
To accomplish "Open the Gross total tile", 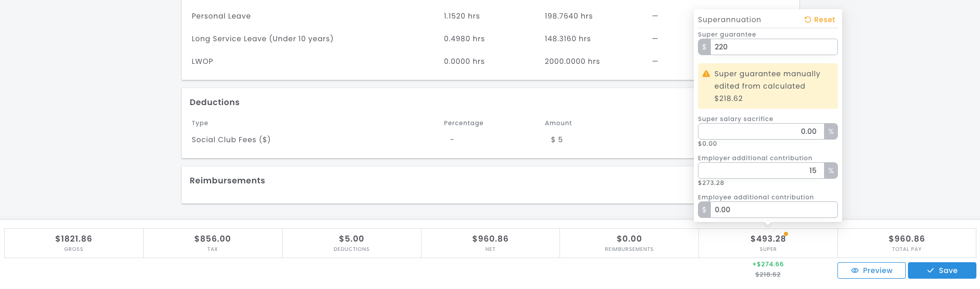I will point(74,243).
